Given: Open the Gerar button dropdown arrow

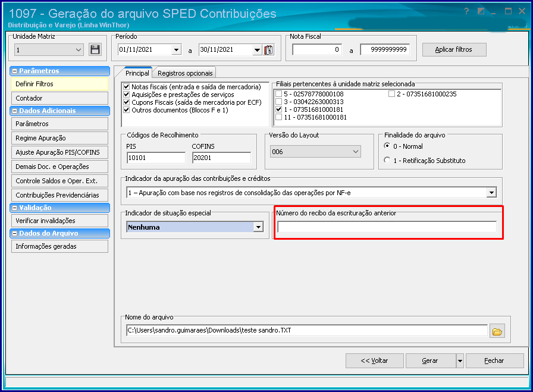Looking at the screenshot, I should pyautogui.click(x=459, y=360).
